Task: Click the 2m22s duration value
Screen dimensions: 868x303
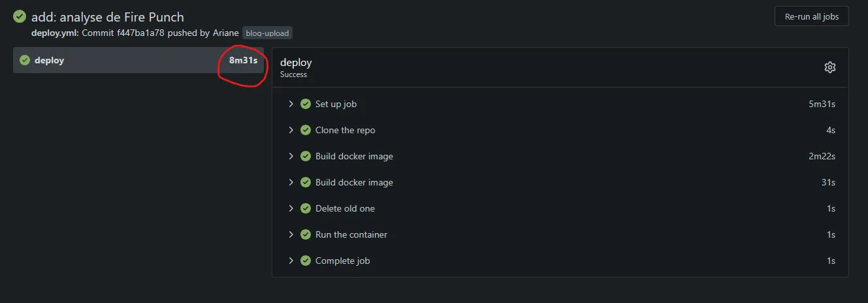Action: tap(822, 156)
